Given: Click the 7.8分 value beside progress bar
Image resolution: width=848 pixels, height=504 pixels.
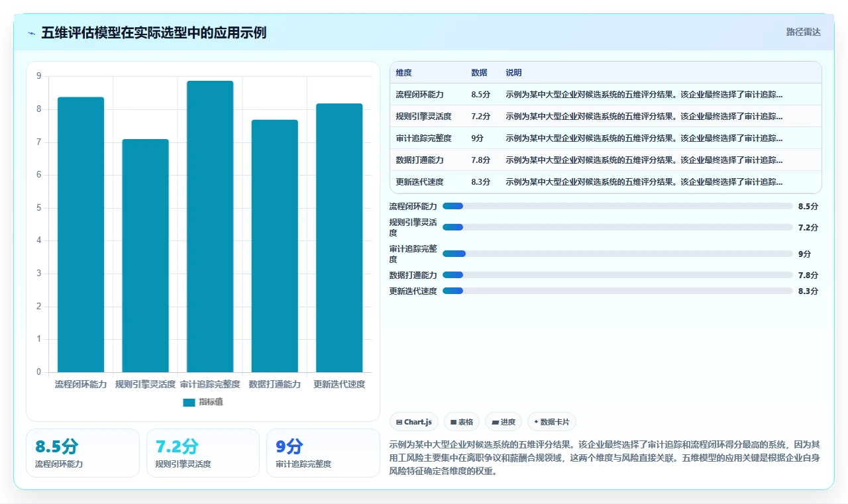Looking at the screenshot, I should [x=808, y=275].
